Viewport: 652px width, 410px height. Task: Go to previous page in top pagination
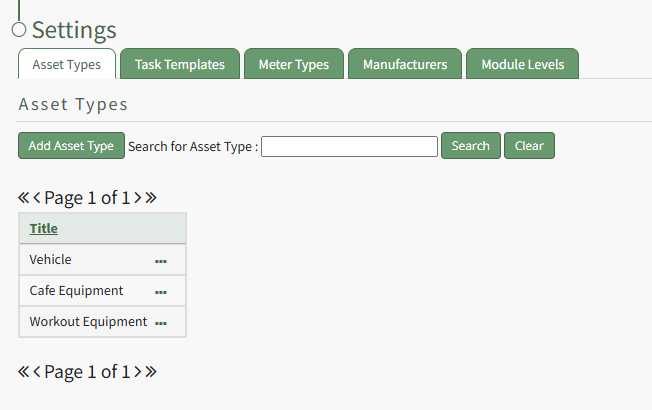(37, 197)
